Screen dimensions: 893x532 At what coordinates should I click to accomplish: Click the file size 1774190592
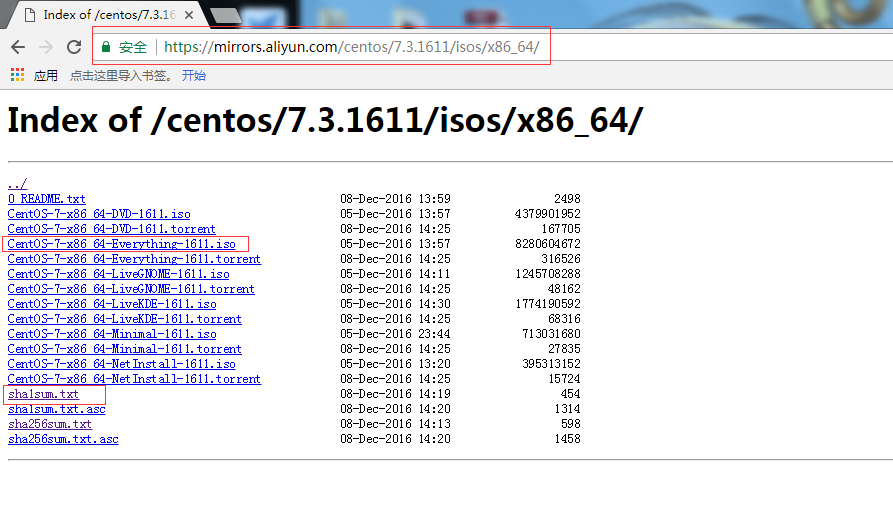(548, 304)
